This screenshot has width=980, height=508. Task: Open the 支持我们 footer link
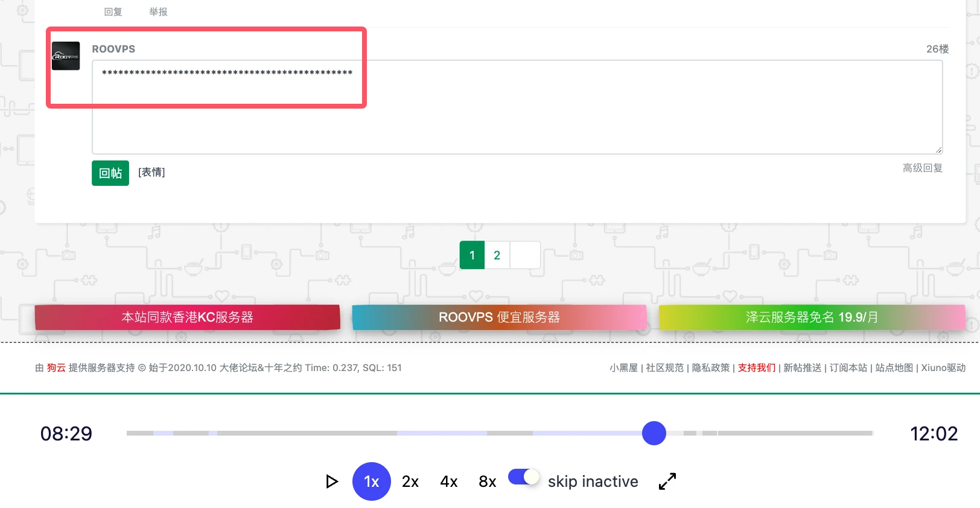[x=756, y=368]
